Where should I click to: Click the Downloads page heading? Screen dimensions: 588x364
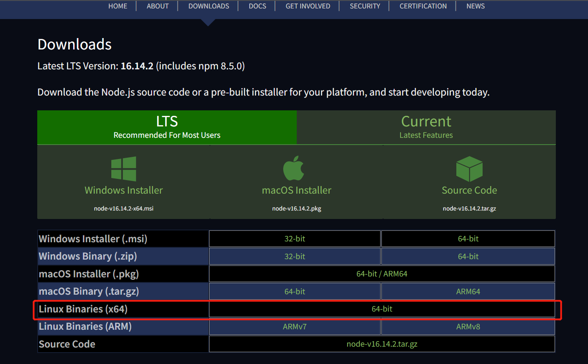coord(75,44)
